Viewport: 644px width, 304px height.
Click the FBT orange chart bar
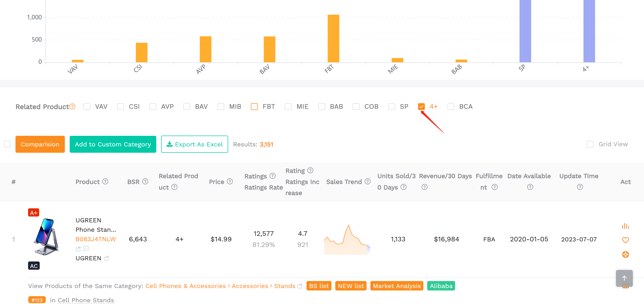pyautogui.click(x=333, y=38)
